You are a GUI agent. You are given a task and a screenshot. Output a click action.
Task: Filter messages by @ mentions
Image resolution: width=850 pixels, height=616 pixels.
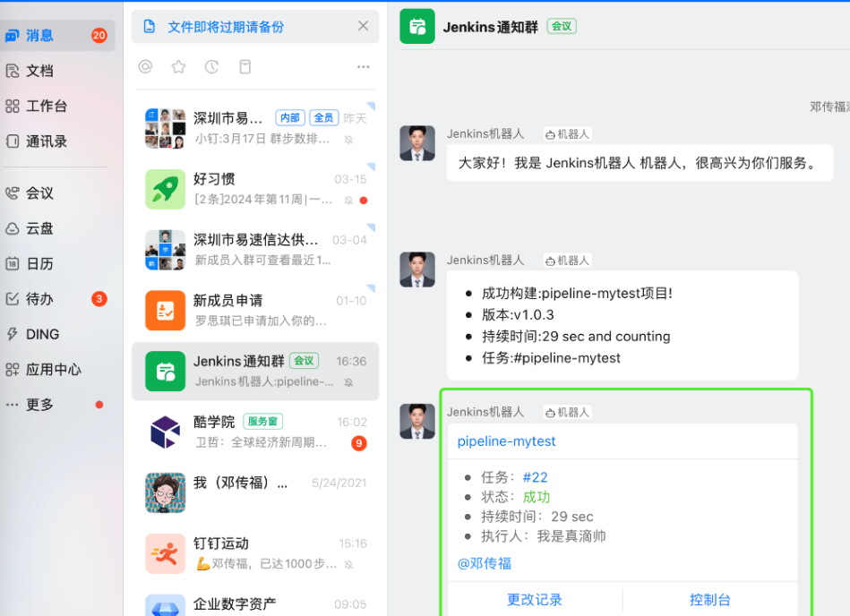click(145, 66)
